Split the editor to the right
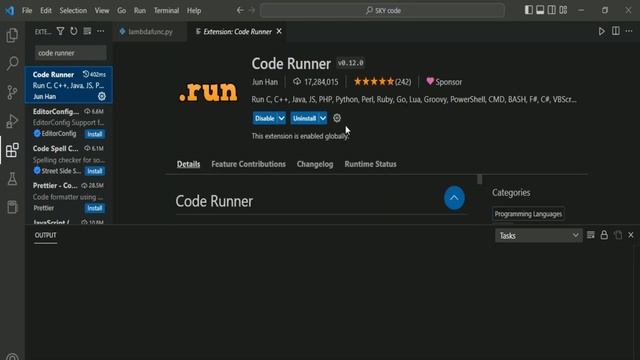 (616, 31)
